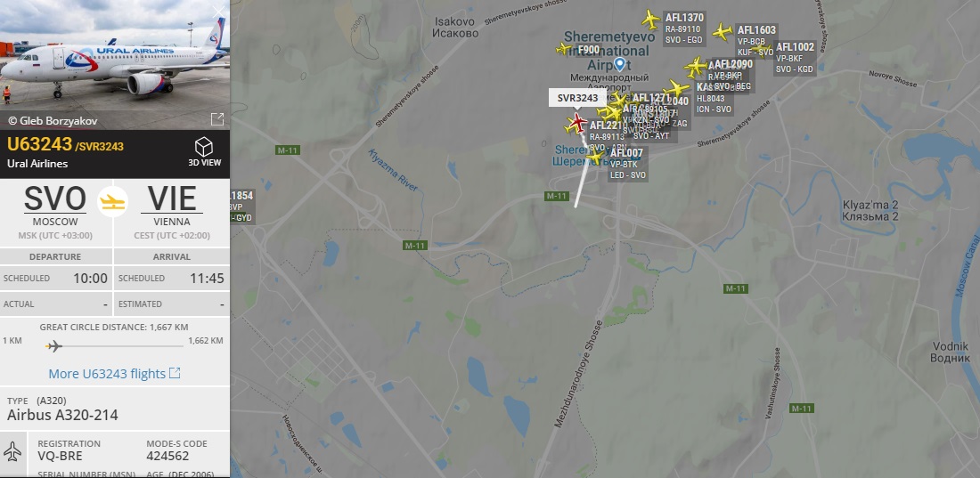980x478 pixels.
Task: Close the flight details panel
Action: 218,11
